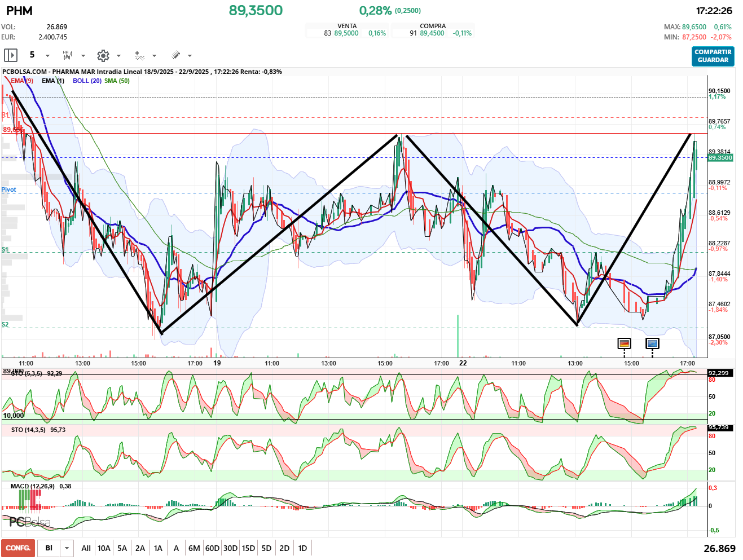Open the Heikin-Ashi candle chart type icon
The width and height of the screenshot is (743, 560).
(68, 55)
